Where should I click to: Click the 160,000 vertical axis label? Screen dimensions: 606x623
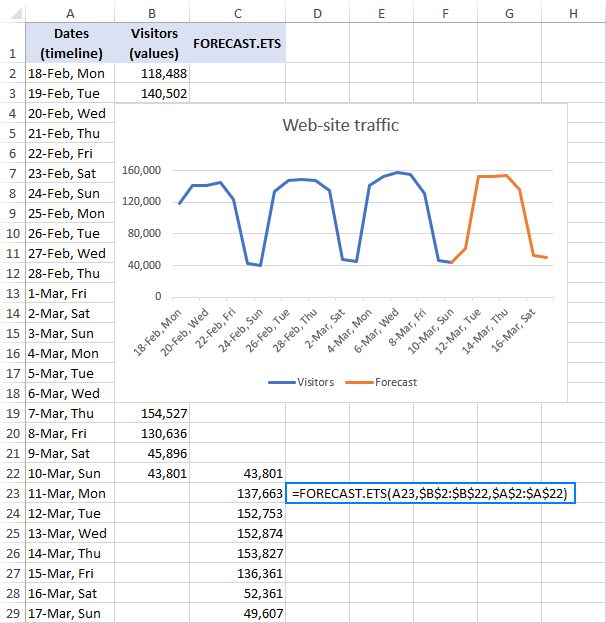point(141,170)
